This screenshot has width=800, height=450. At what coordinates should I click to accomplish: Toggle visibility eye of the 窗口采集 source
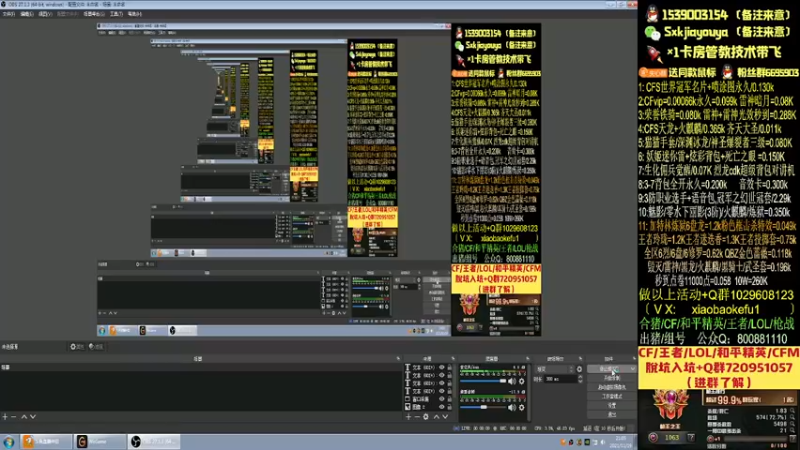click(x=442, y=399)
